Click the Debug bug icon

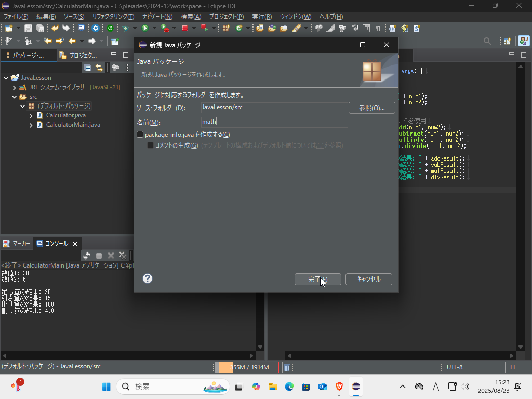(x=126, y=29)
